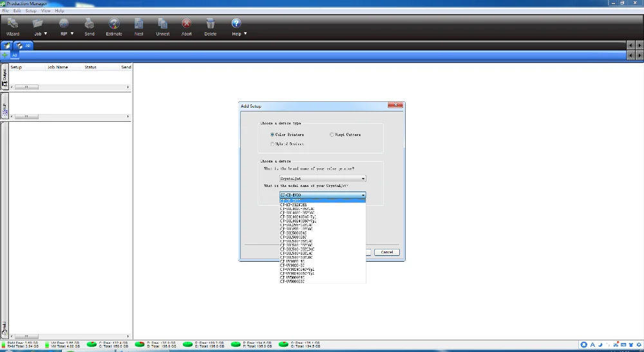Click the red Abort icon
Screen dimensions: 644x352
[187, 23]
